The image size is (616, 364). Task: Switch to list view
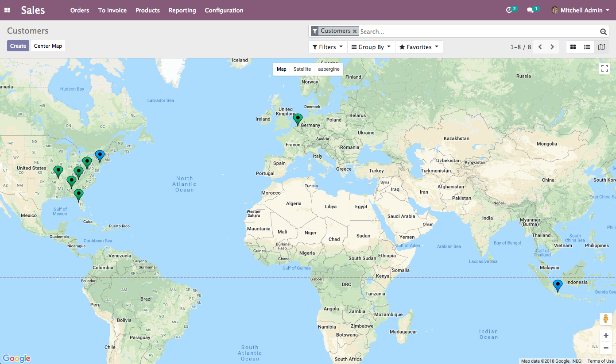pyautogui.click(x=587, y=47)
